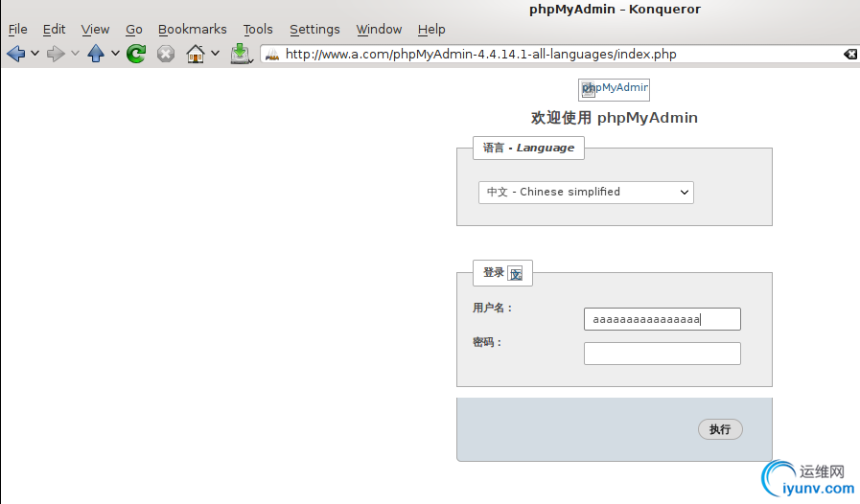The width and height of the screenshot is (860, 504).
Task: Open the Window menu
Action: (379, 30)
